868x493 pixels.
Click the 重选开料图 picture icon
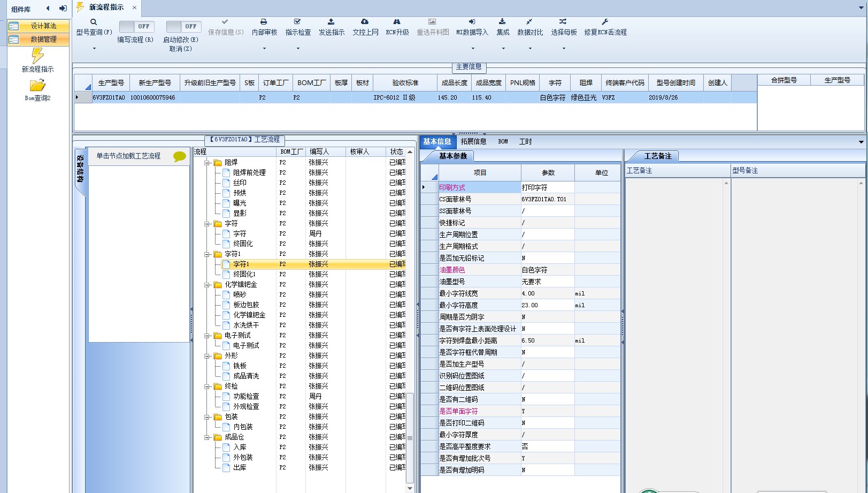click(x=432, y=22)
